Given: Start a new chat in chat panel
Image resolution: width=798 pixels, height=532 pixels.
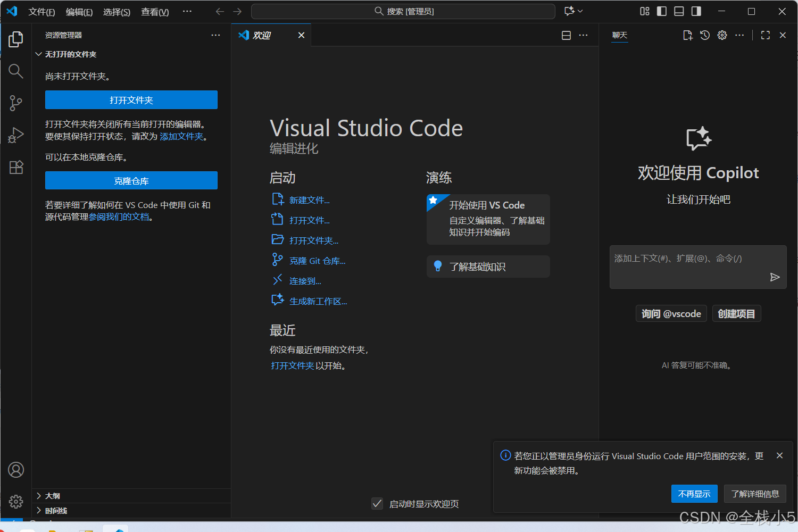Looking at the screenshot, I should [x=687, y=35].
